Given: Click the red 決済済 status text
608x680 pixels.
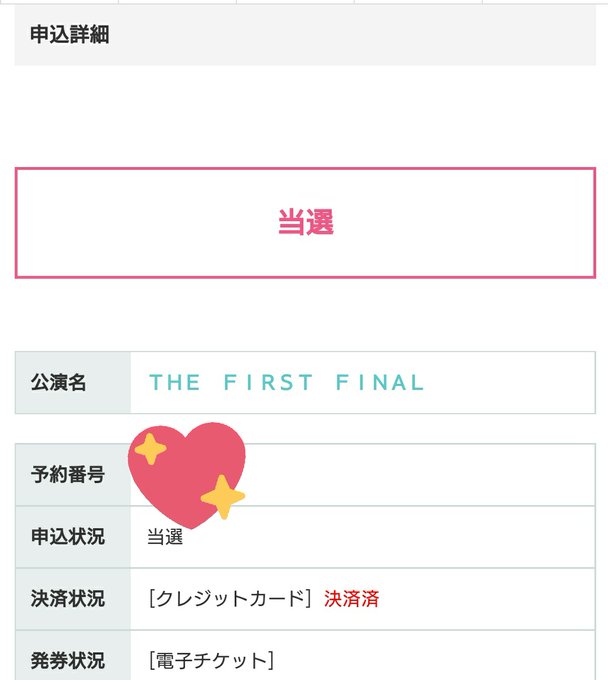Looking at the screenshot, I should (x=352, y=598).
